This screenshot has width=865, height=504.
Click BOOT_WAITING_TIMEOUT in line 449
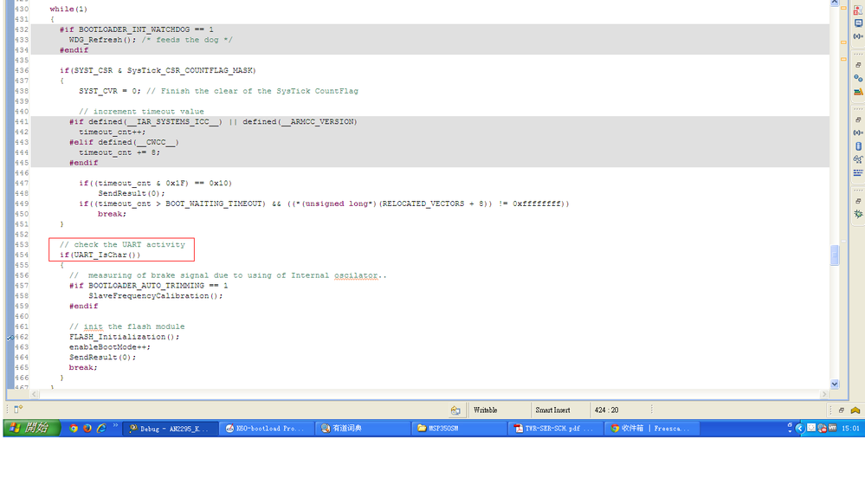point(215,204)
